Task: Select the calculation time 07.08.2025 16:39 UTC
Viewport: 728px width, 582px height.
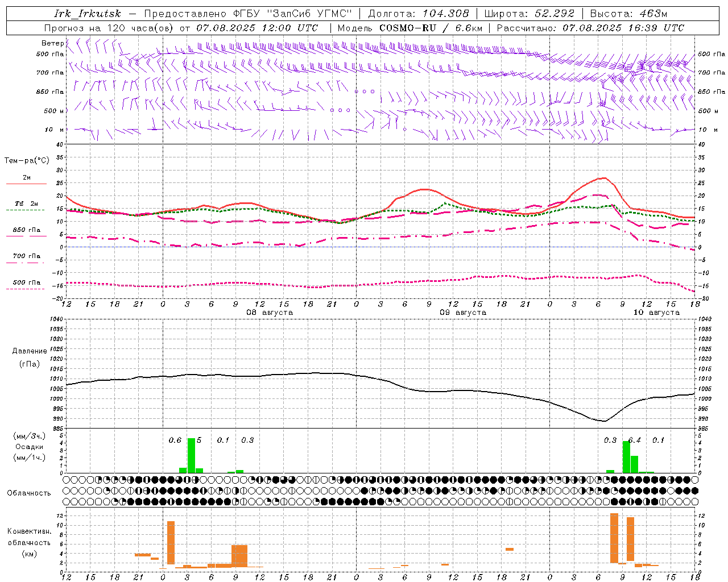Action: pyautogui.click(x=624, y=28)
